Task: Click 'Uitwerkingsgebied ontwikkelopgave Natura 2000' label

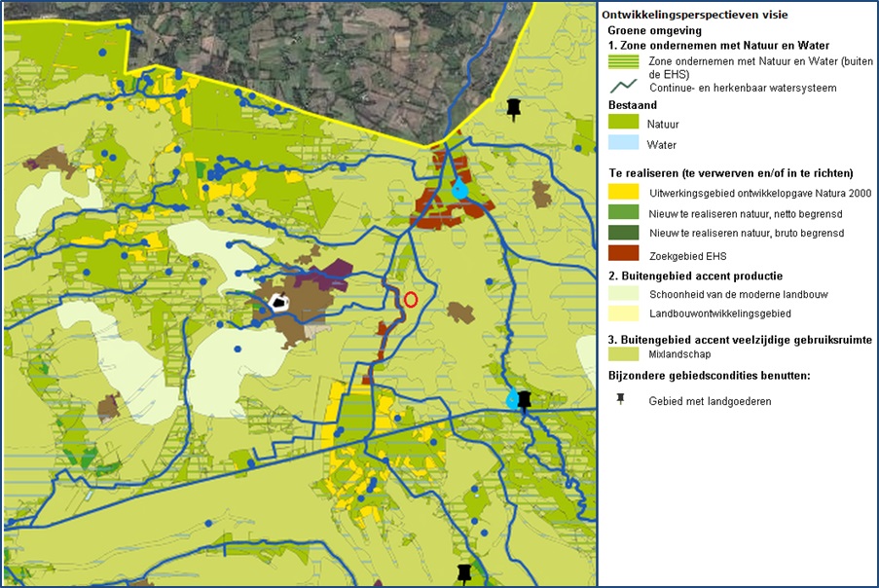Action: (x=760, y=194)
